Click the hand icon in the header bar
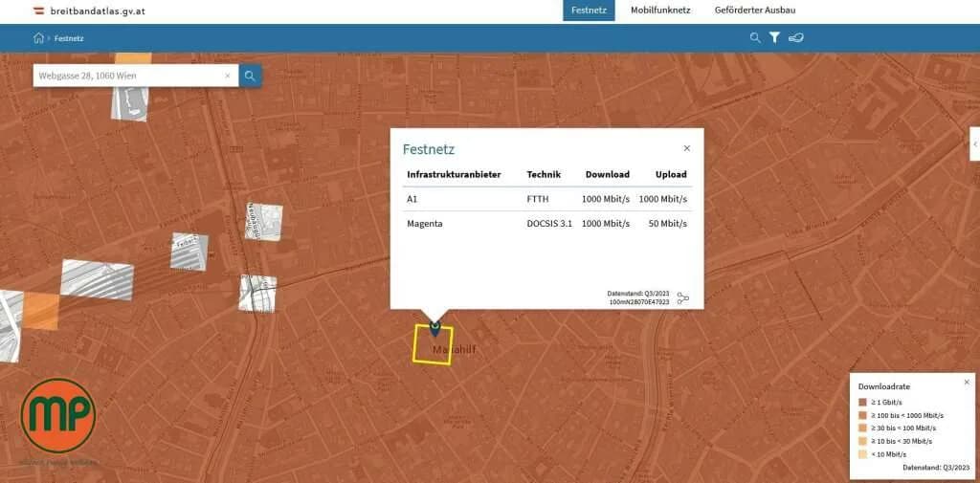The image size is (980, 483). 795,37
